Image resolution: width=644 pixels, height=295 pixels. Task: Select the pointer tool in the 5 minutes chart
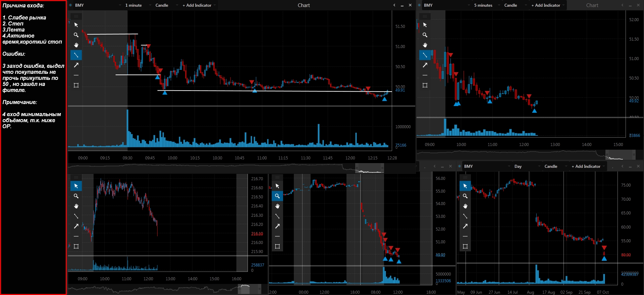tap(425, 25)
